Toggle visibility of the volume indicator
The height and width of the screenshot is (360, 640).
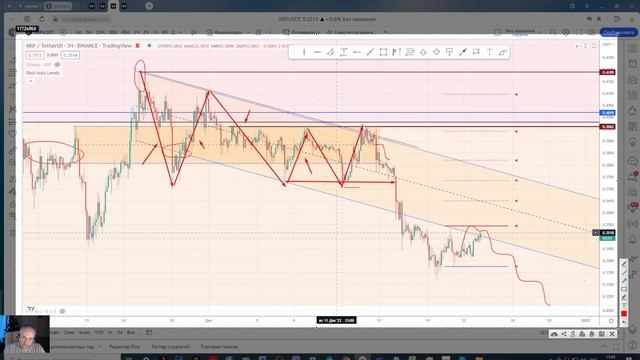[57, 65]
